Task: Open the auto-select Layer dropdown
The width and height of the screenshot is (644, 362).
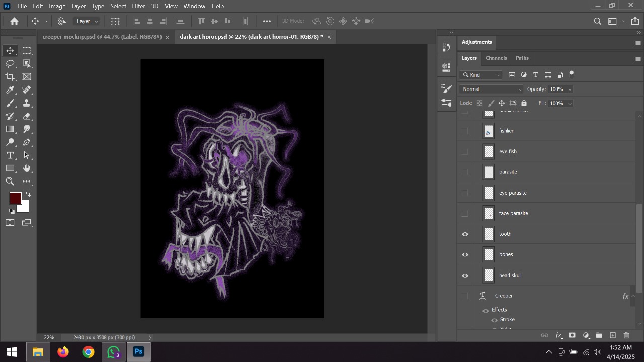Action: pyautogui.click(x=88, y=21)
